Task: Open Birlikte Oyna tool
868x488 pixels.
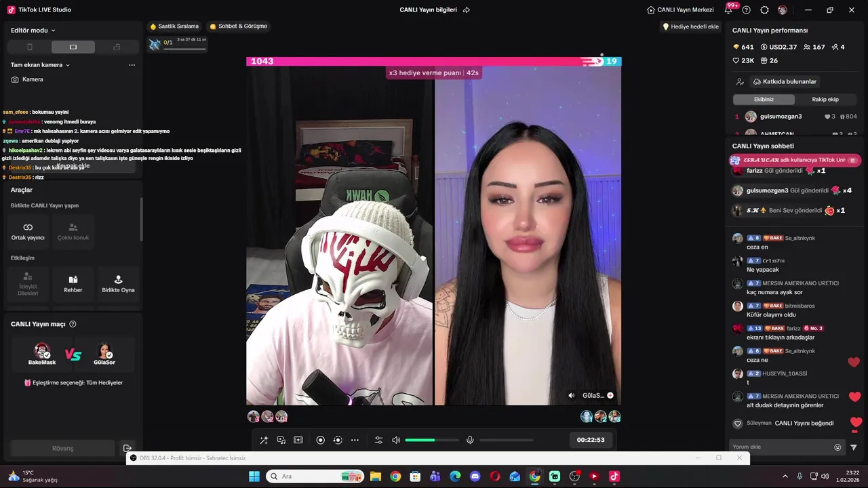Action: tap(118, 284)
